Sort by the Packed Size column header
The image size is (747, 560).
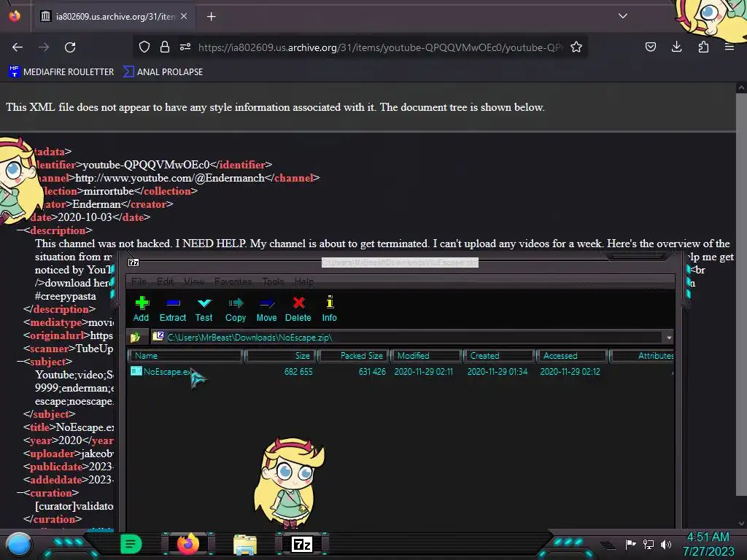click(355, 356)
